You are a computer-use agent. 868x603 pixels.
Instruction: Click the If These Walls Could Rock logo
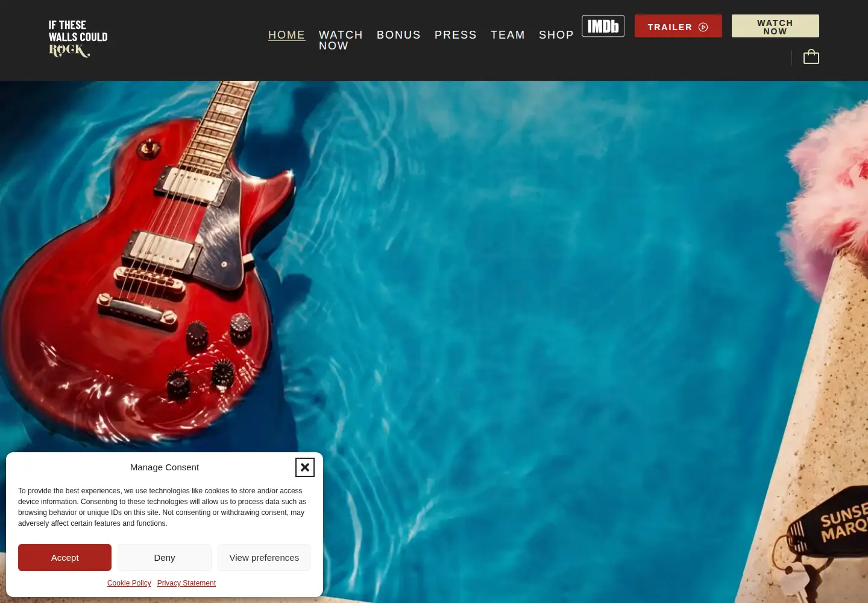click(78, 39)
